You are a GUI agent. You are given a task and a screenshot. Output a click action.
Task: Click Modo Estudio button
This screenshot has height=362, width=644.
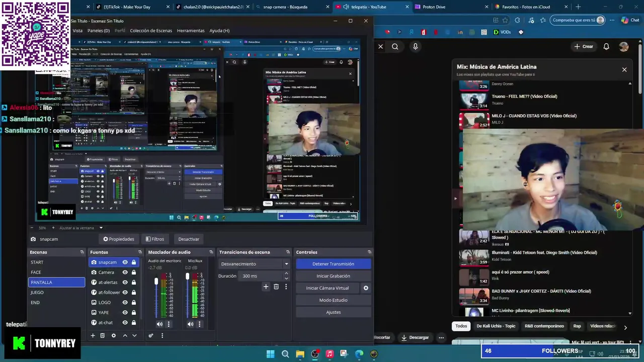[x=333, y=300]
